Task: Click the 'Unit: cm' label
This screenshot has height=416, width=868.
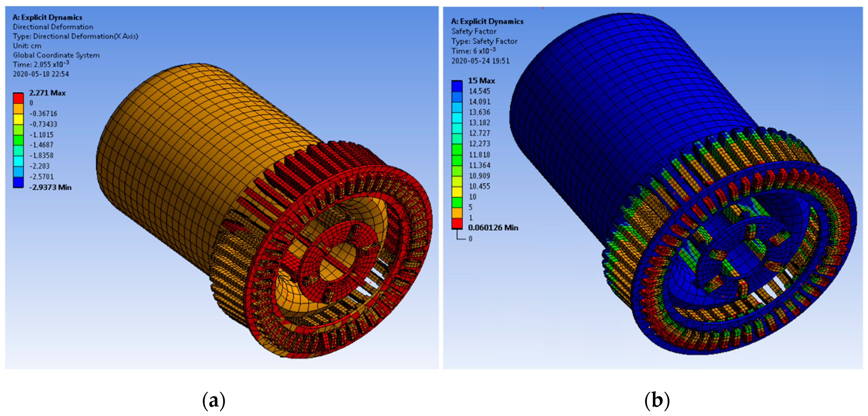Action: tap(27, 46)
